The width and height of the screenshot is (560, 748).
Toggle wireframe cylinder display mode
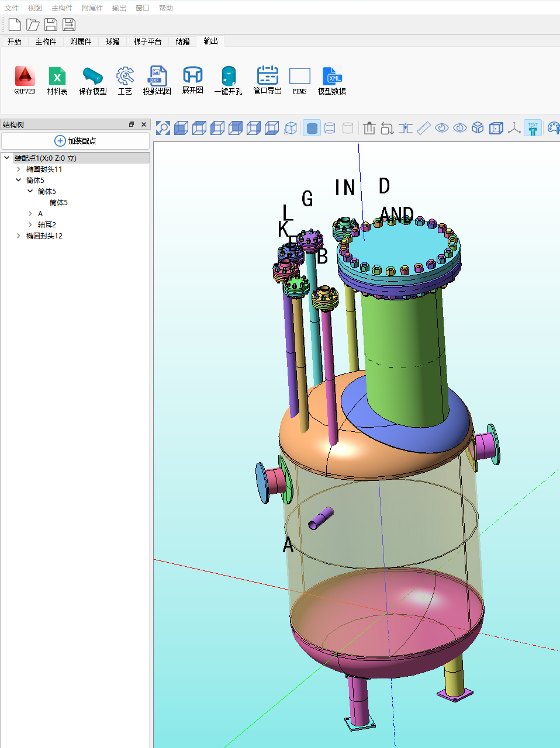pos(330,128)
